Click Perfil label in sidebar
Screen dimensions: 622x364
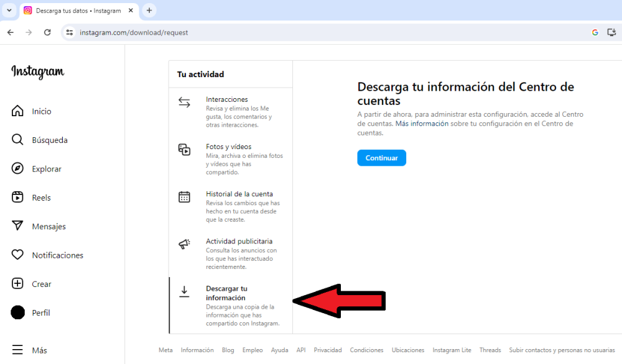coord(41,313)
